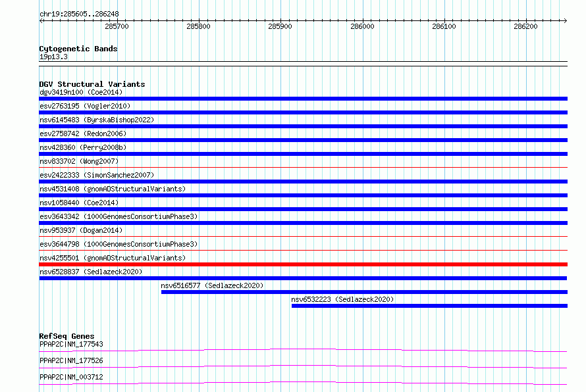Click nsv1058440 (Coe2014) variant label
Screen dimensions: 586x392
tap(79, 203)
